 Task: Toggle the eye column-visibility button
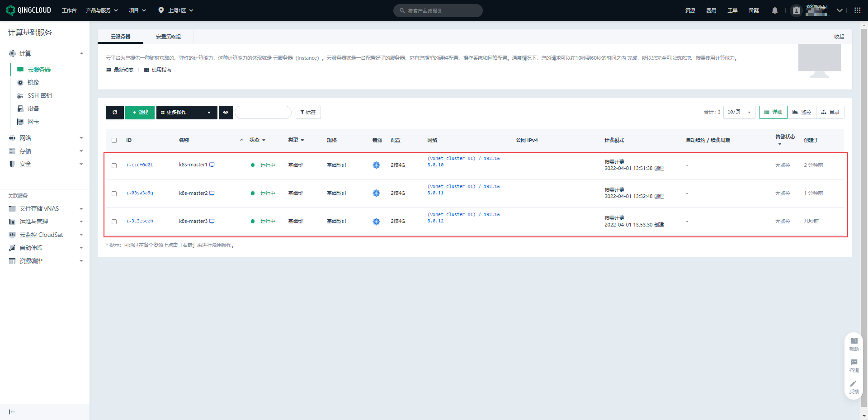(x=226, y=113)
